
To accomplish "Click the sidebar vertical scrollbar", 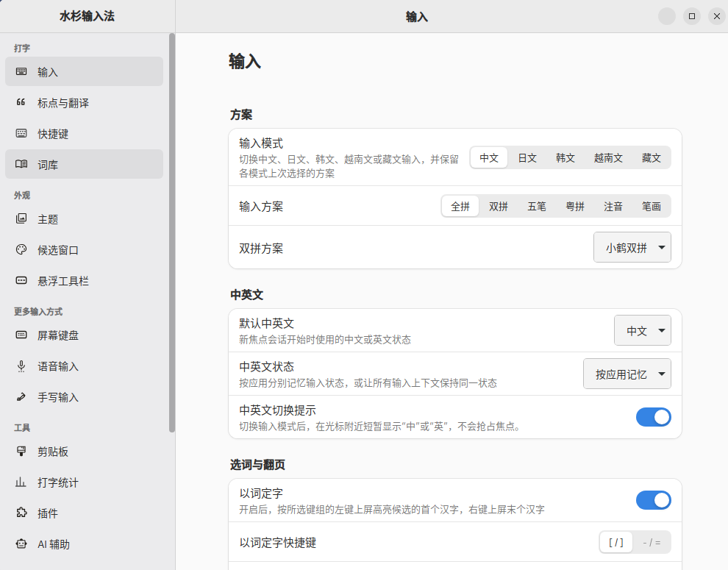I will pos(172,232).
